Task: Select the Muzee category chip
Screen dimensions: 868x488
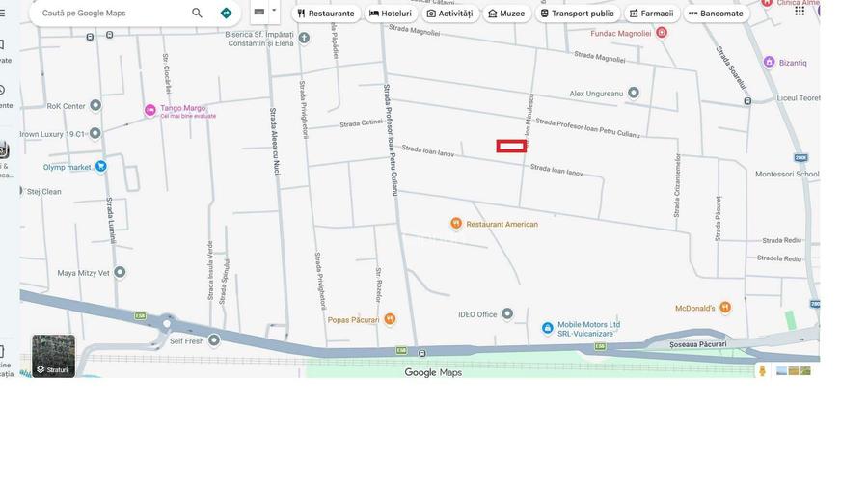Action: [x=506, y=14]
